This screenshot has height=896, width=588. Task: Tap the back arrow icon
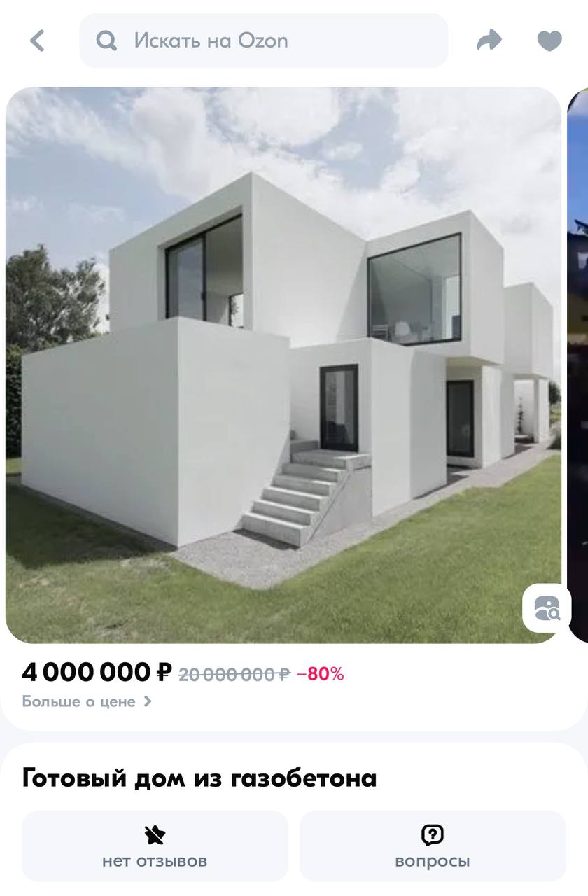[38, 41]
